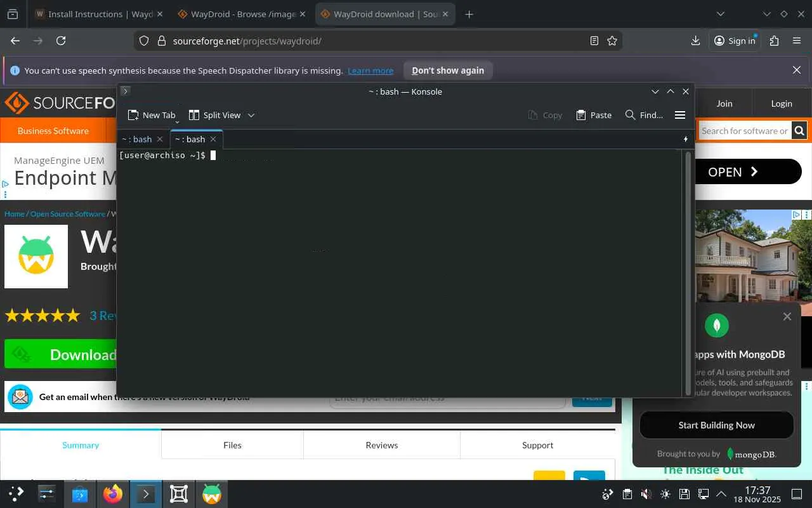This screenshot has width=812, height=508.
Task: Click the OPEN ad button
Action: pos(749,171)
